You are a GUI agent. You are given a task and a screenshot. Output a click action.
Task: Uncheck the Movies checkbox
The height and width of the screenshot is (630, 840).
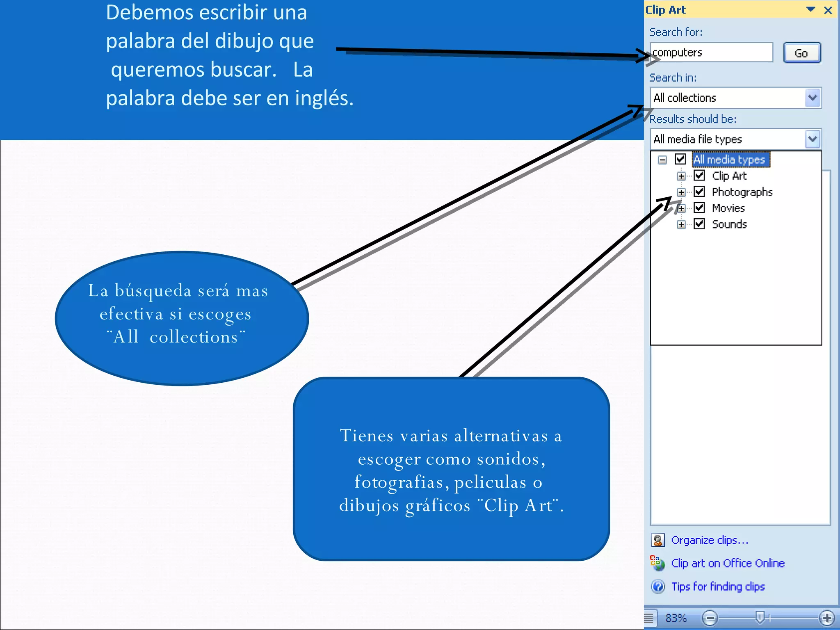(x=699, y=208)
